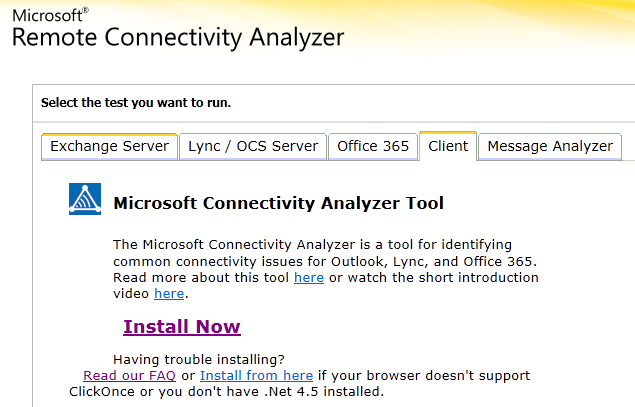Click the Install from here link
635x407 pixels.
(x=256, y=375)
